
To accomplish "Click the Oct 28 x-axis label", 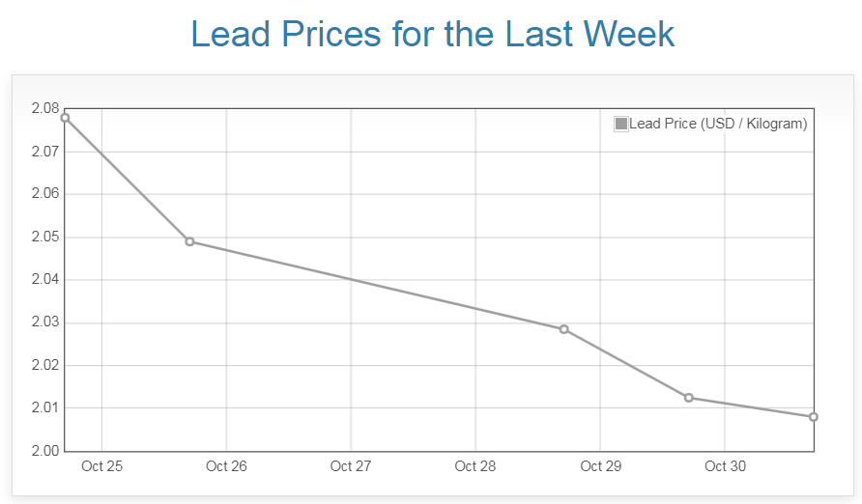I will [x=475, y=466].
